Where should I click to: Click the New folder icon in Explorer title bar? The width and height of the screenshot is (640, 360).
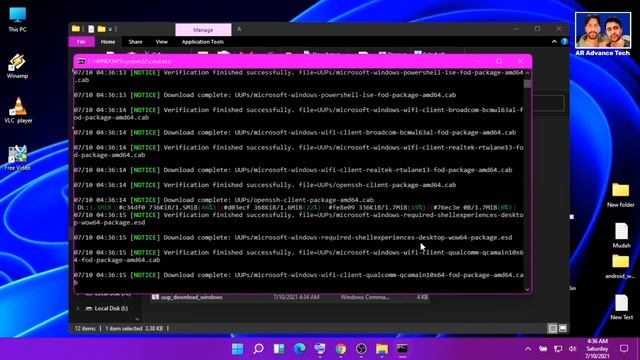[x=102, y=29]
